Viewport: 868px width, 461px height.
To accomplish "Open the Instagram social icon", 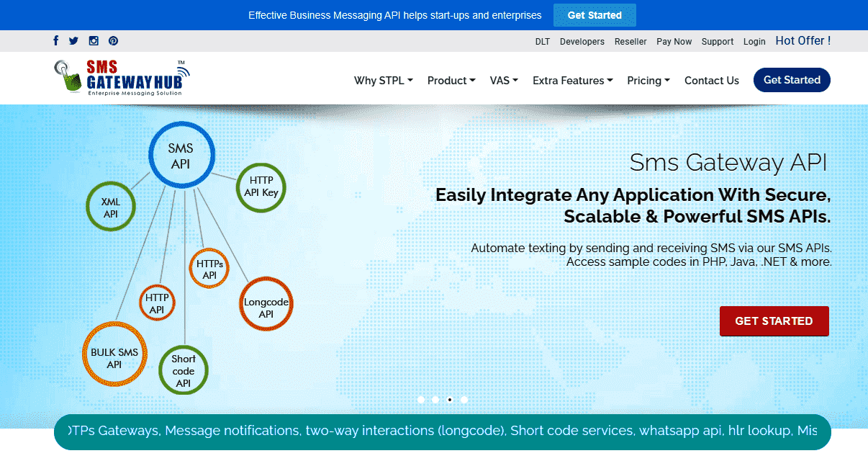I will [94, 41].
